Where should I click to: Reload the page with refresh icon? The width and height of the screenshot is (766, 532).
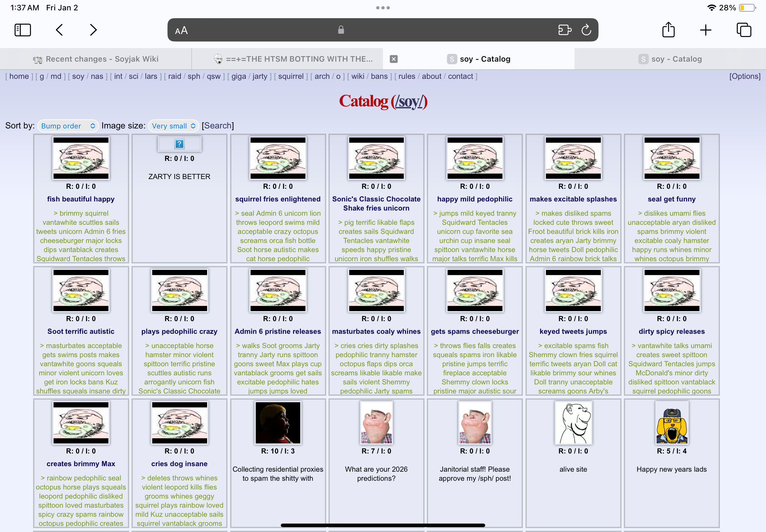click(x=586, y=30)
